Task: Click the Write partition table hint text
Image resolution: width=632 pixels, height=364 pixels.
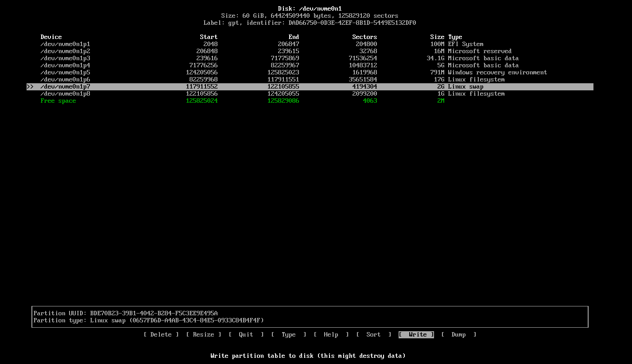Action: pyautogui.click(x=308, y=356)
